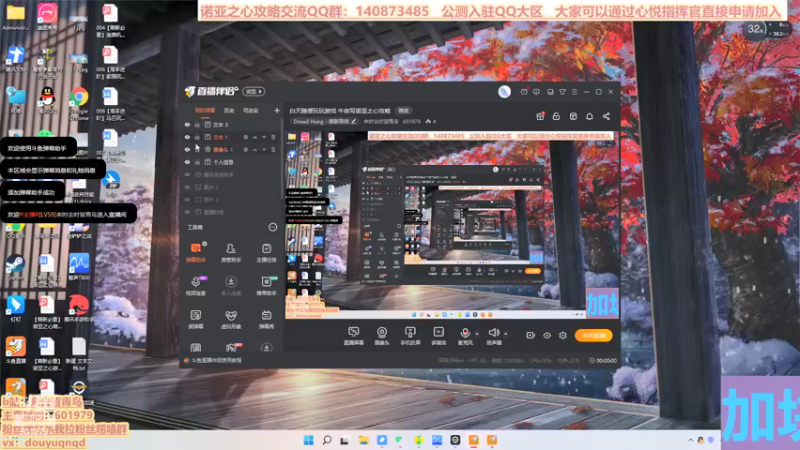Open Windows Start menu on taskbar
This screenshot has height=450, width=800.
click(308, 440)
